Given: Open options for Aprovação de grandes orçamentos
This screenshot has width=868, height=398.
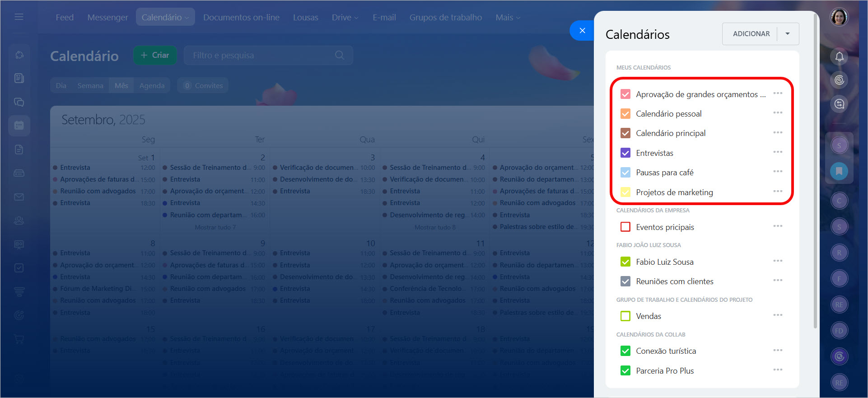Looking at the screenshot, I should click(777, 94).
